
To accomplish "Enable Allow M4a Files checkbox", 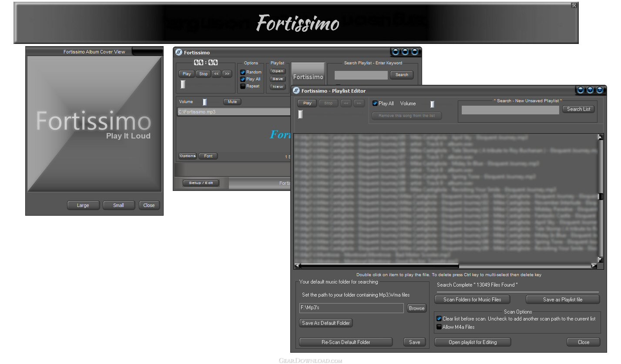I will pyautogui.click(x=439, y=327).
